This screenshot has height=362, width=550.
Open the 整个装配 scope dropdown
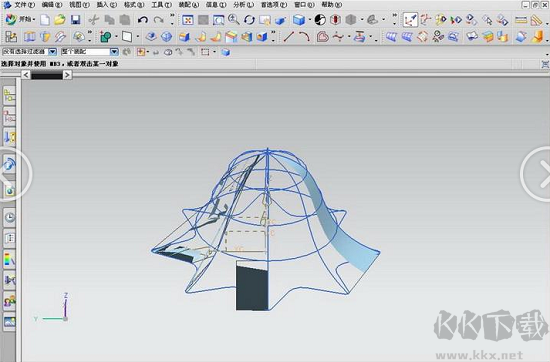[90, 52]
